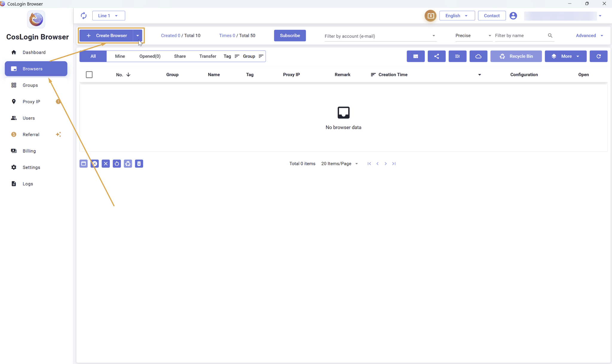Open the Recycle Bin button
612x364 pixels.
516,56
